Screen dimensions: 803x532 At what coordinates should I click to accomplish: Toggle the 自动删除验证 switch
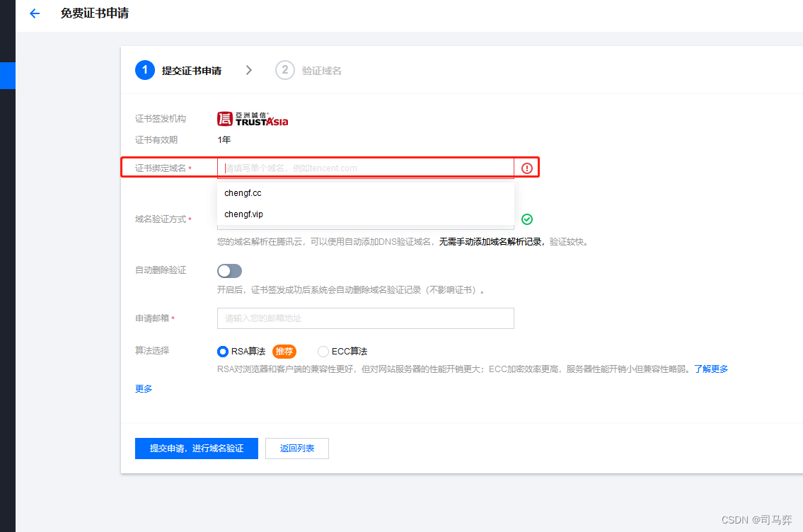pos(229,271)
